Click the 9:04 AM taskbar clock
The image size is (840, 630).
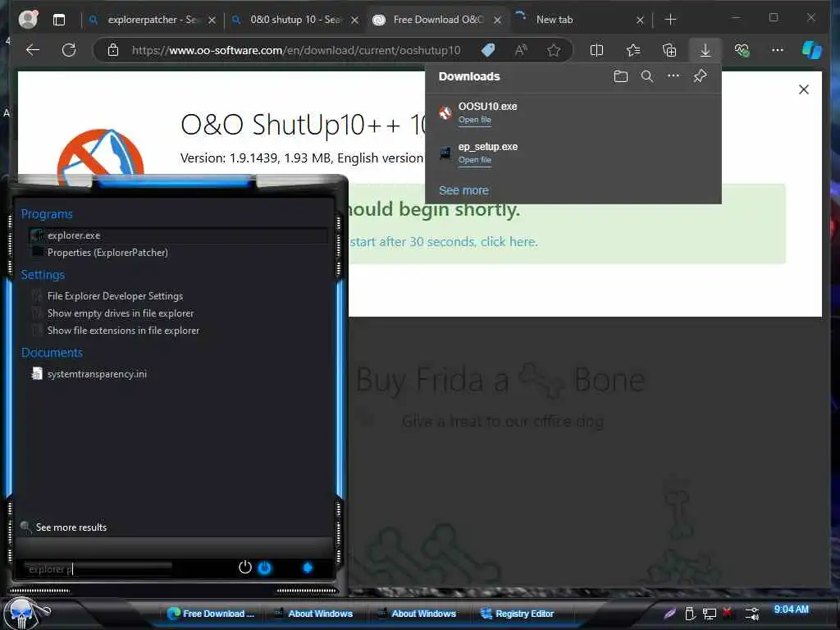pyautogui.click(x=792, y=609)
